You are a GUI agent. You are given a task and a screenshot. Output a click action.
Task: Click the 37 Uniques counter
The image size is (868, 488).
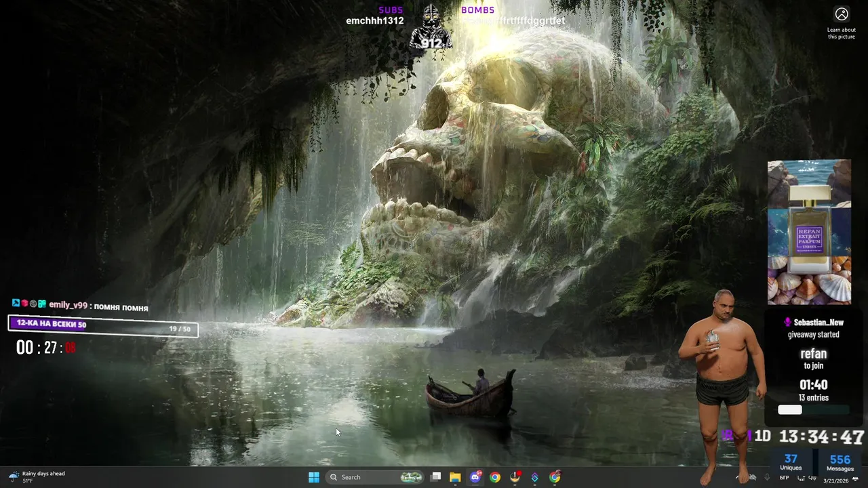coord(791,462)
